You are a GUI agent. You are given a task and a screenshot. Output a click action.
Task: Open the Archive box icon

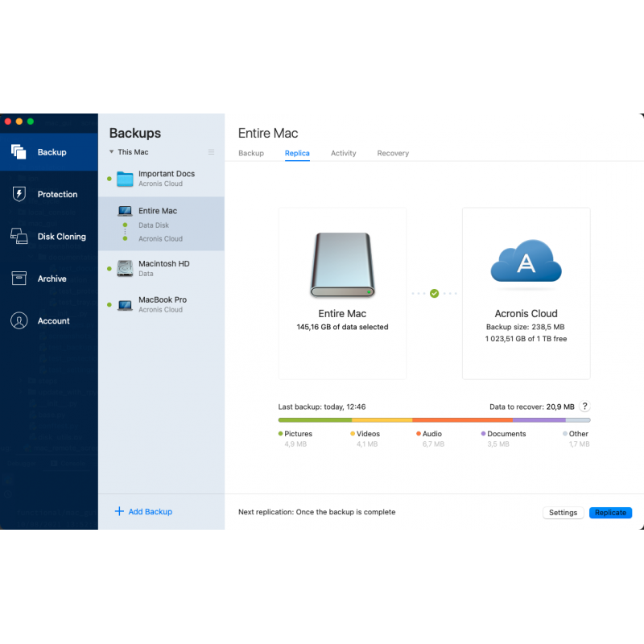coord(19,279)
